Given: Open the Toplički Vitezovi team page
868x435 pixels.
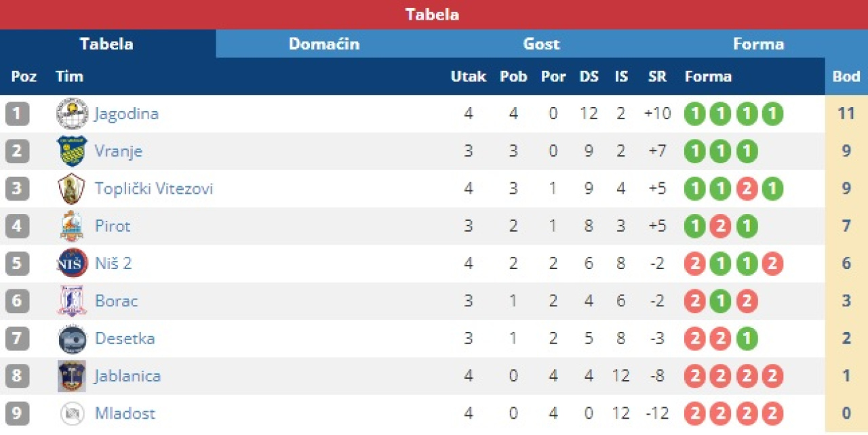Looking at the screenshot, I should (154, 188).
